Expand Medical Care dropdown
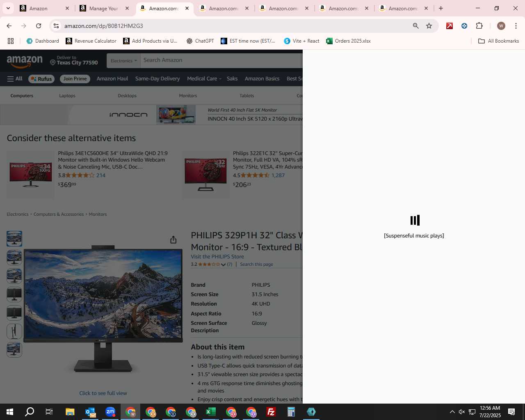 204,79
